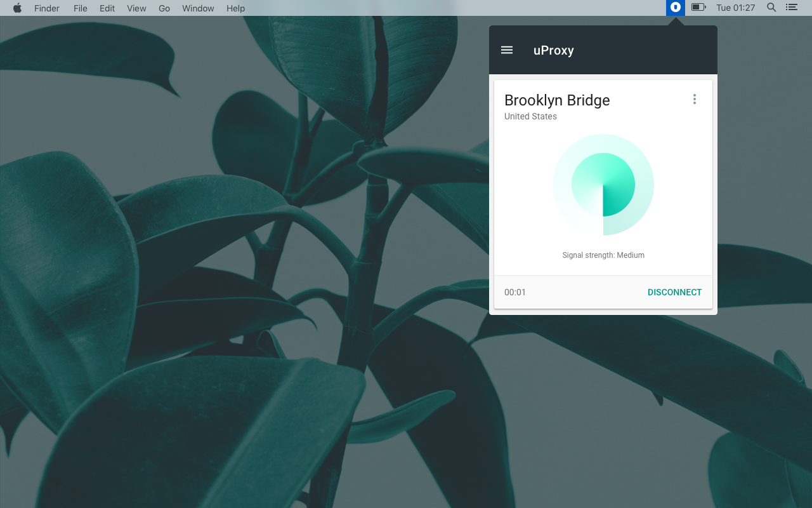Click the DISCONNECT button
812x508 pixels.
point(674,292)
